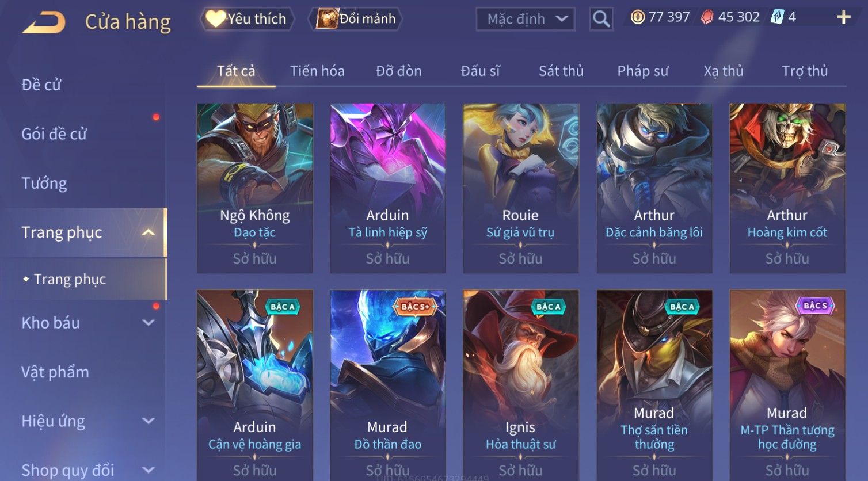
Task: Click the plus icon to add currency
Action: (x=843, y=17)
